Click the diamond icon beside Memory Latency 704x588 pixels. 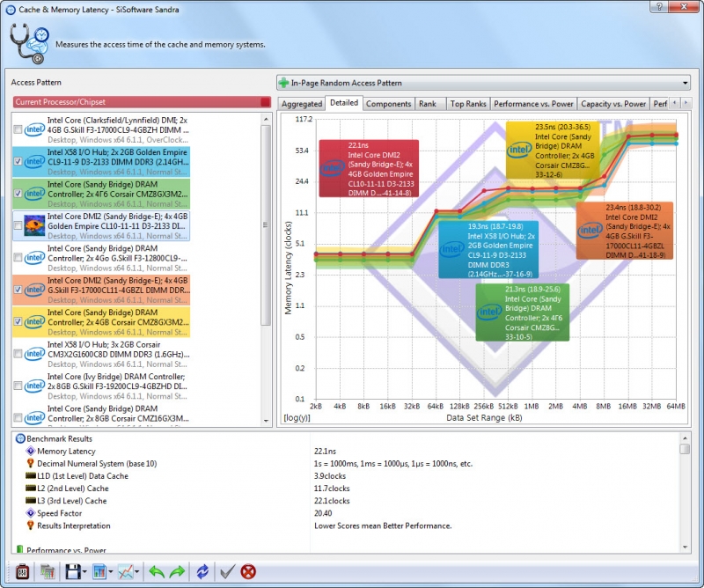tap(31, 451)
